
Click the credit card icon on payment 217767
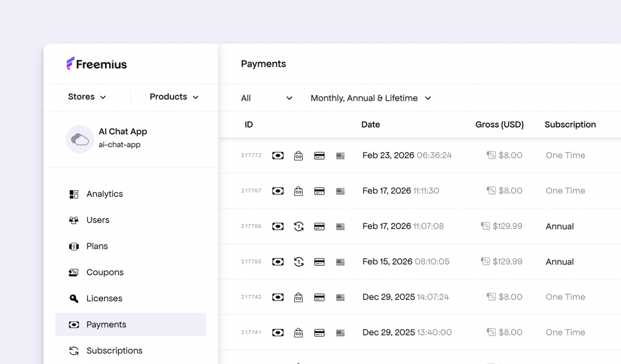[319, 190]
